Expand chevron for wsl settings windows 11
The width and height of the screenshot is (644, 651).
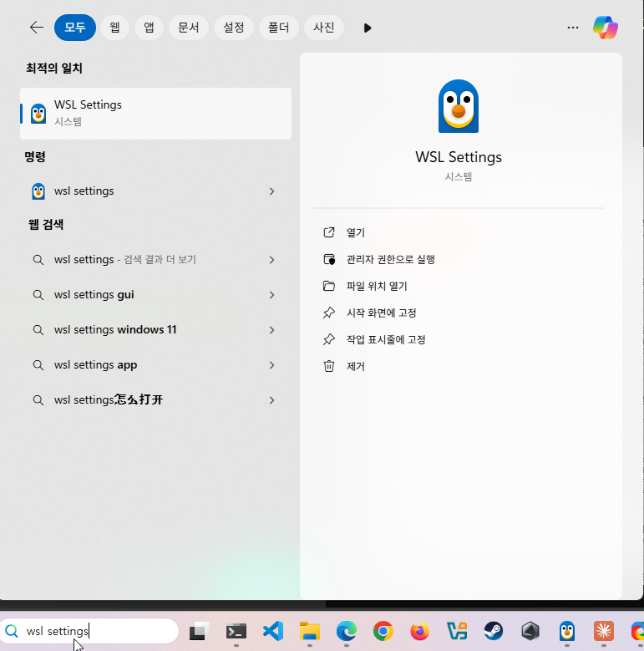[x=271, y=330]
